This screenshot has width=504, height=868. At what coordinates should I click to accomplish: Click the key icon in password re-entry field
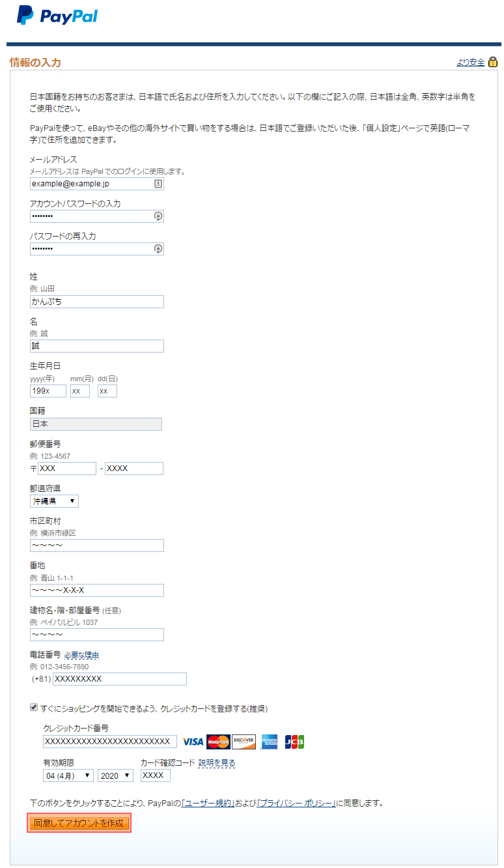[x=158, y=249]
